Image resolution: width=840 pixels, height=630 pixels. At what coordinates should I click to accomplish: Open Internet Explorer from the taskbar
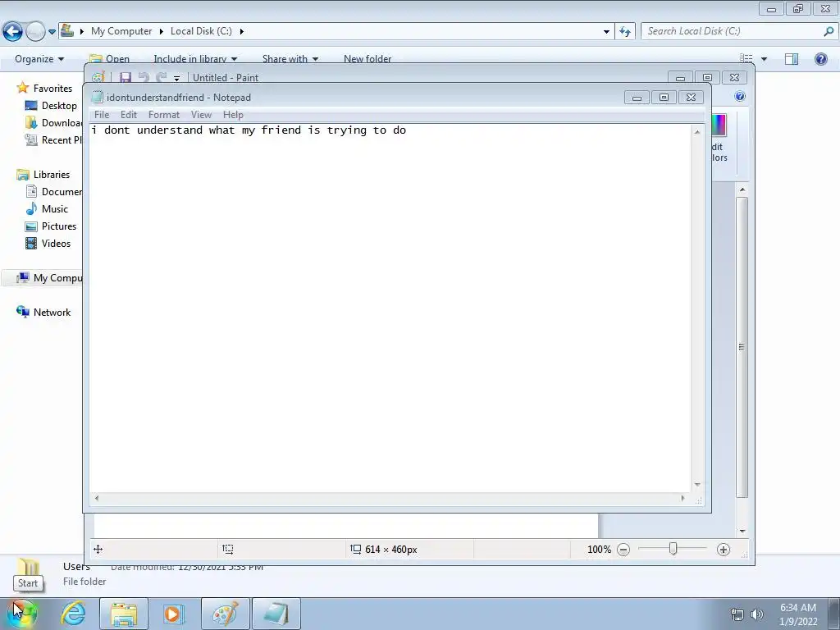(73, 614)
